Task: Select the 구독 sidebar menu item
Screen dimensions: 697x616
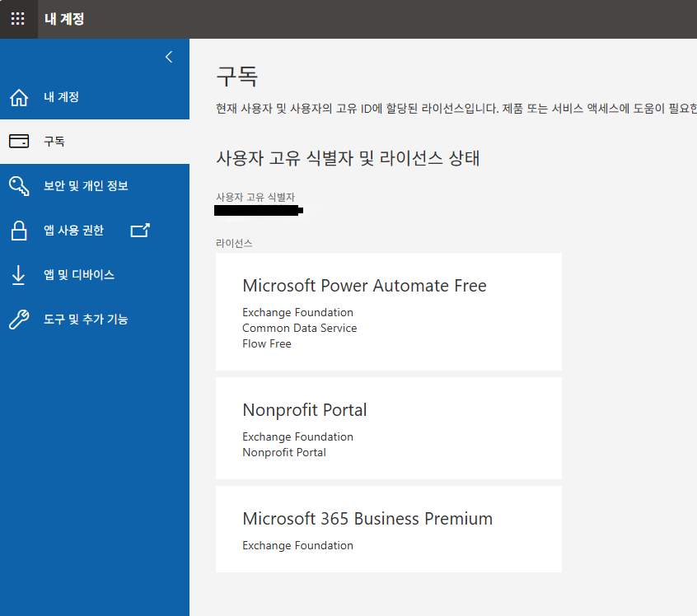Action: point(95,142)
